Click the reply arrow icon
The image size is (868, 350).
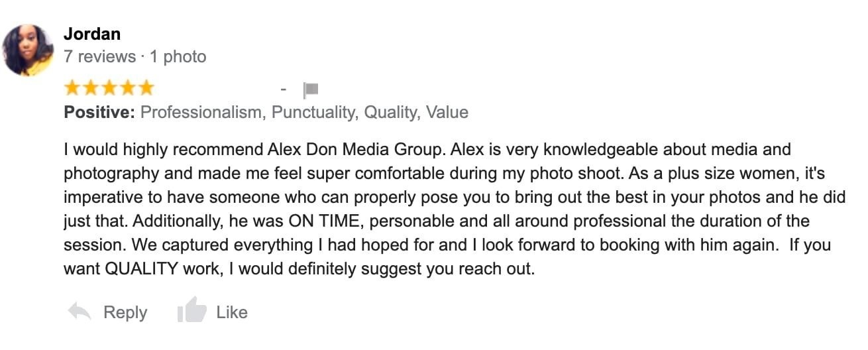click(80, 312)
